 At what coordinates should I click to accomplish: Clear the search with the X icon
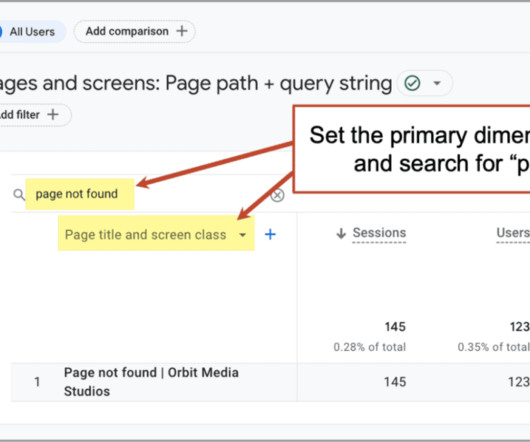point(277,195)
